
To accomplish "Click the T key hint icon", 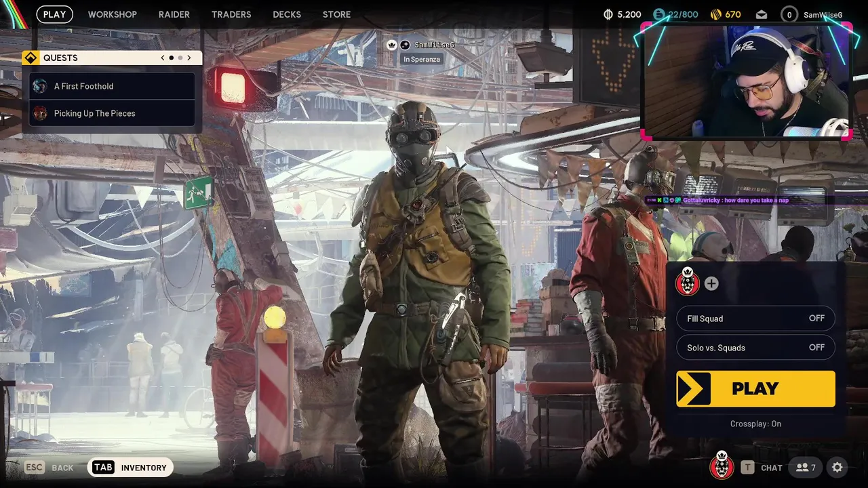I will (x=747, y=468).
